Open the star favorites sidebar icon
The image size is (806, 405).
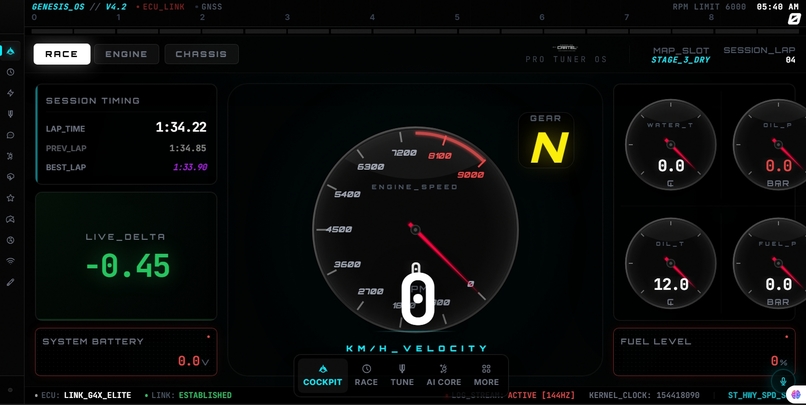pyautogui.click(x=10, y=198)
